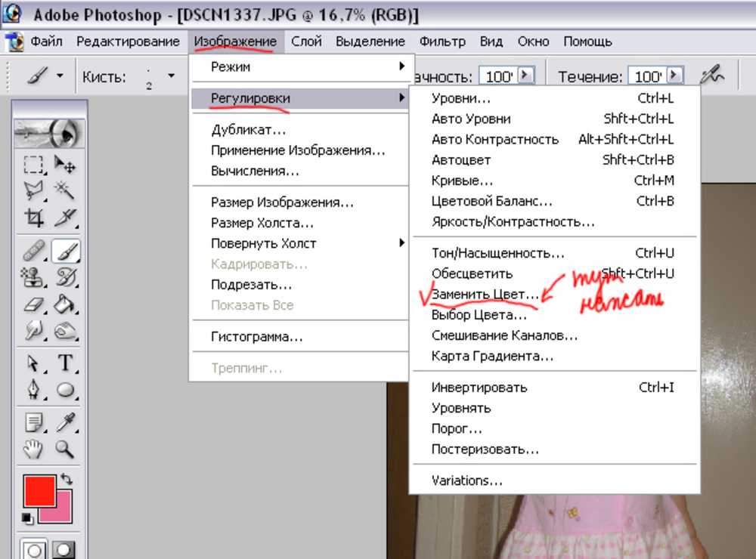This screenshot has height=559, width=756.
Task: Open the Вид menu
Action: (x=491, y=42)
